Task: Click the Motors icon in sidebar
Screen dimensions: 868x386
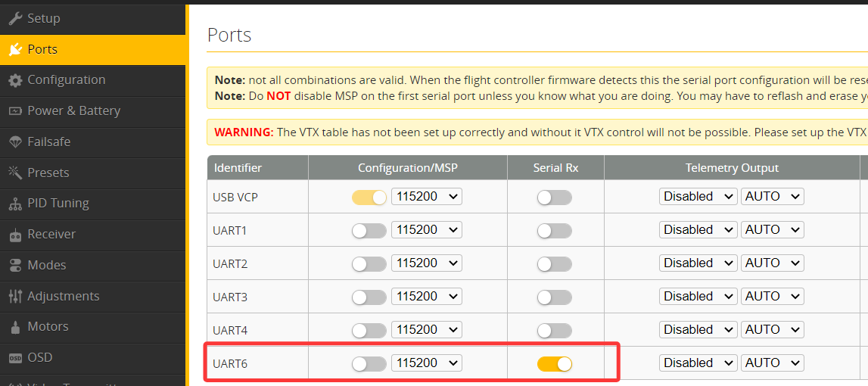Action: [15, 327]
